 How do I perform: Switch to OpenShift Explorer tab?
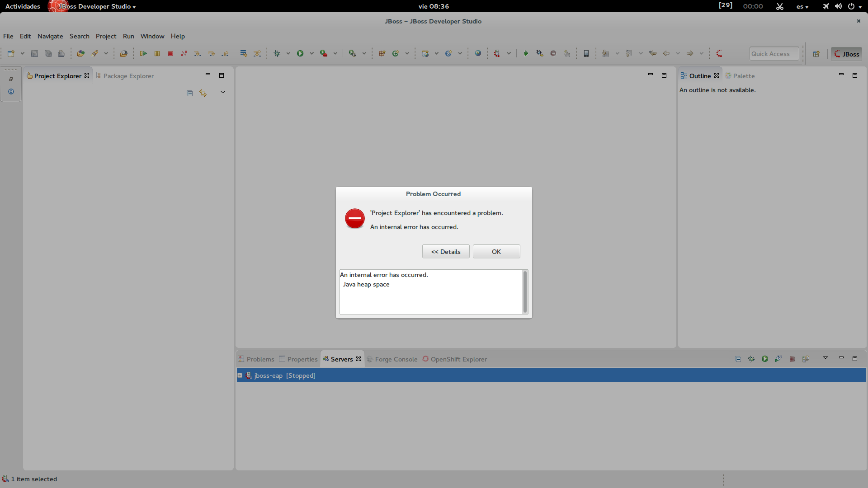click(x=455, y=359)
